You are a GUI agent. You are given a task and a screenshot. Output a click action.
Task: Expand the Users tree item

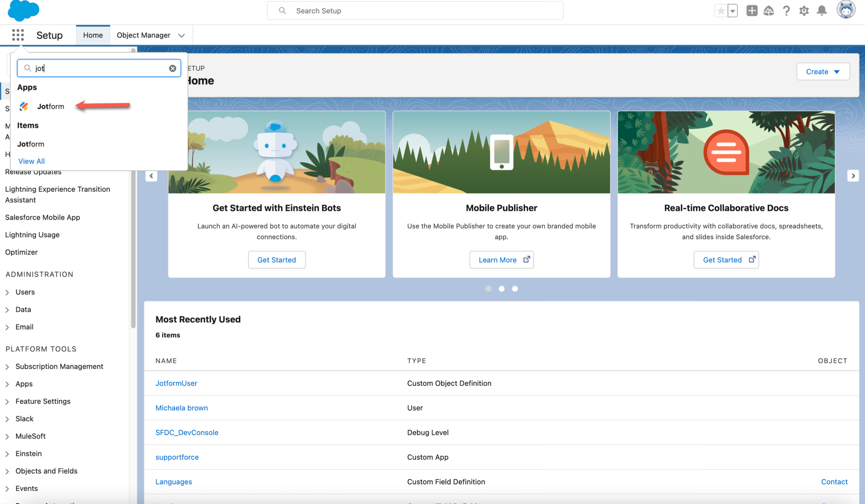pos(7,292)
